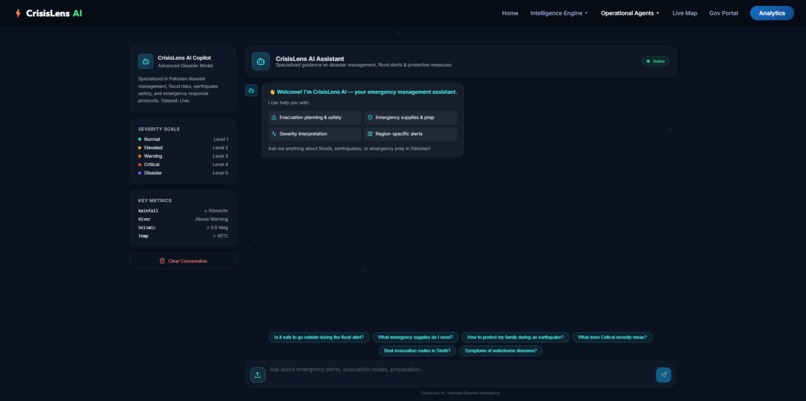
Task: Click the green Normal severity dot
Action: 139,139
